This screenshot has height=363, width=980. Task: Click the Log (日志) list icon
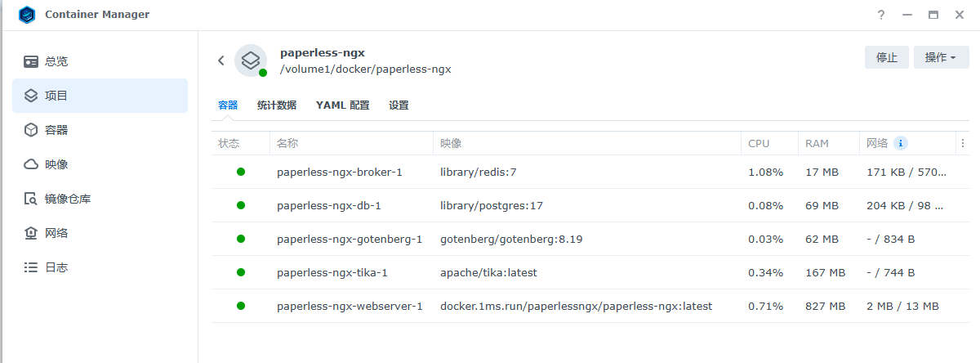pos(31,267)
